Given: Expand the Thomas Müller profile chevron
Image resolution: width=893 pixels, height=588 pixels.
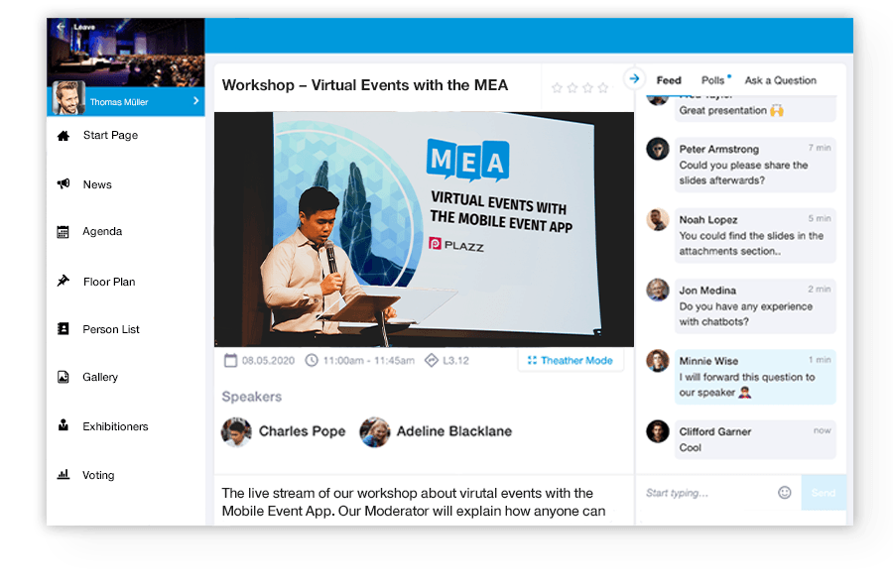Looking at the screenshot, I should click(195, 101).
